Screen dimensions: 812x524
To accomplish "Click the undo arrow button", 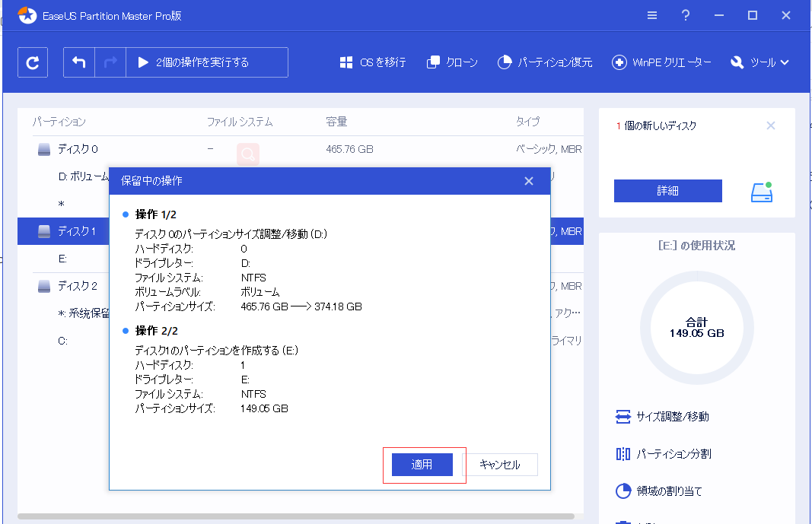I will coord(79,62).
